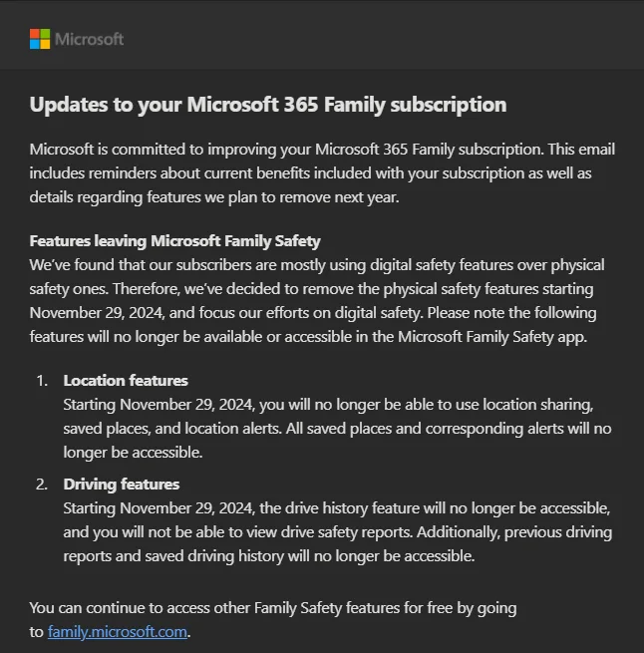This screenshot has height=653, width=644.
Task: Select the "Driving features" list heading
Action: 121,484
